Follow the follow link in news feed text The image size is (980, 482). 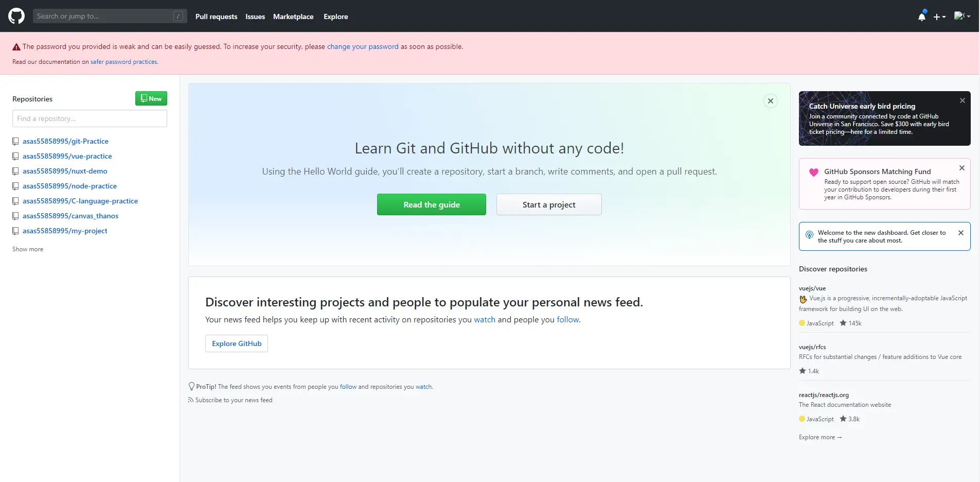coord(568,320)
